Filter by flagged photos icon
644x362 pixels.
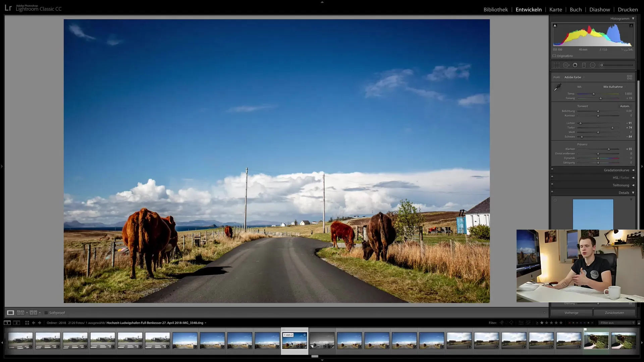(x=502, y=323)
